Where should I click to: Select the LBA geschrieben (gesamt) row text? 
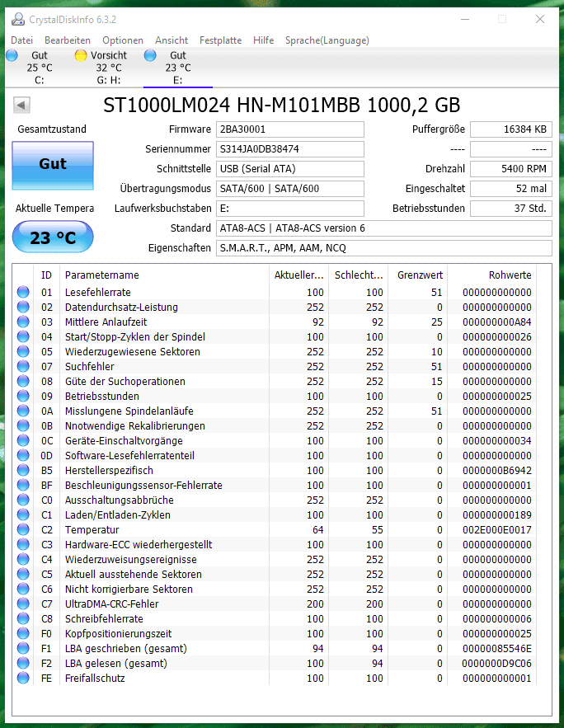(x=126, y=649)
